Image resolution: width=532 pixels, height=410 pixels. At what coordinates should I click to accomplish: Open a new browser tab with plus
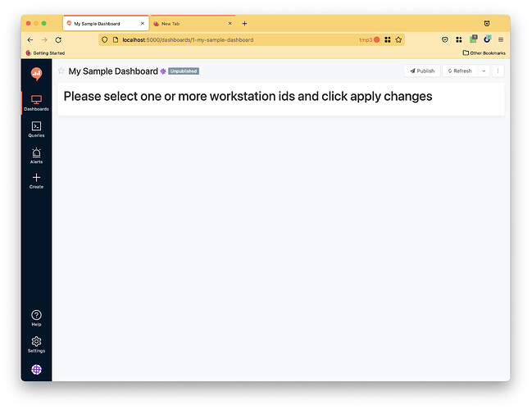[x=244, y=24]
